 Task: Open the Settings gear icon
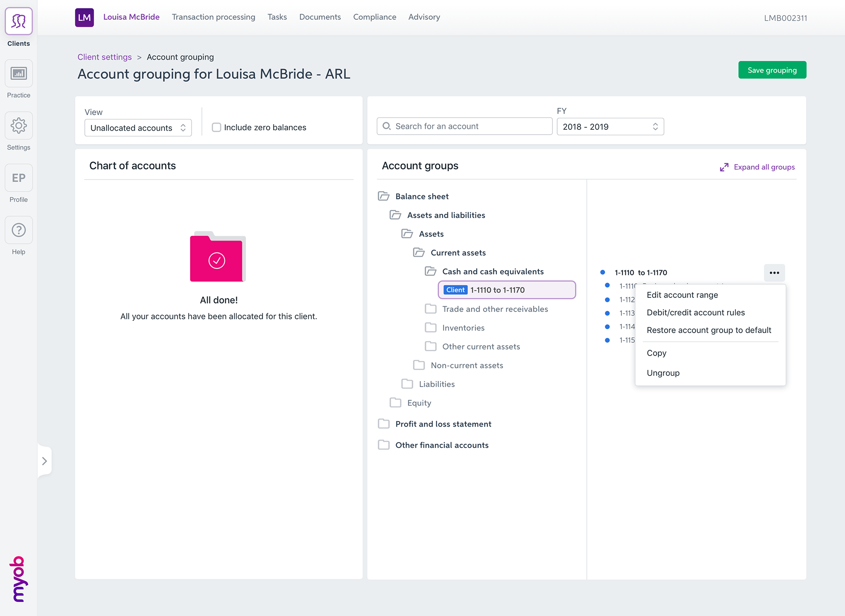(x=18, y=126)
